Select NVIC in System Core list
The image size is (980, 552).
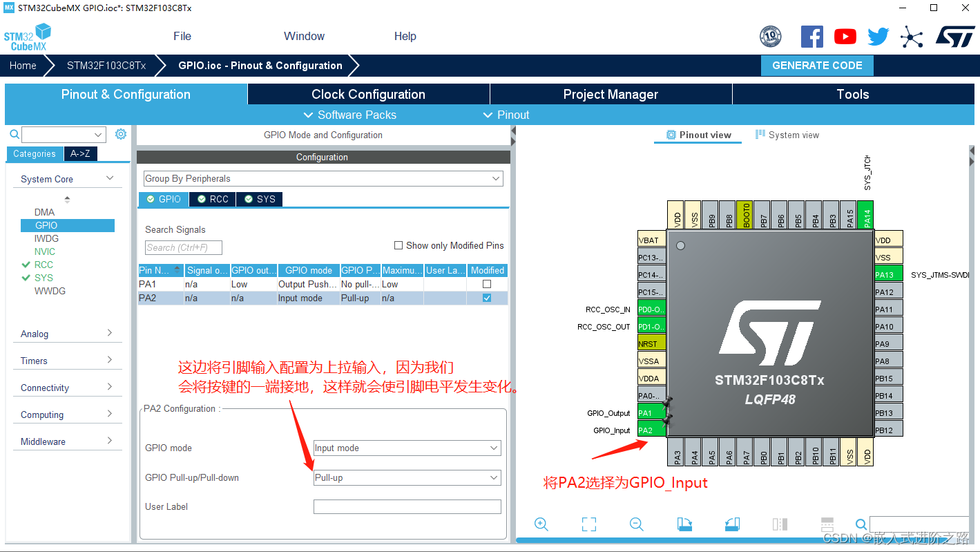[x=45, y=251]
